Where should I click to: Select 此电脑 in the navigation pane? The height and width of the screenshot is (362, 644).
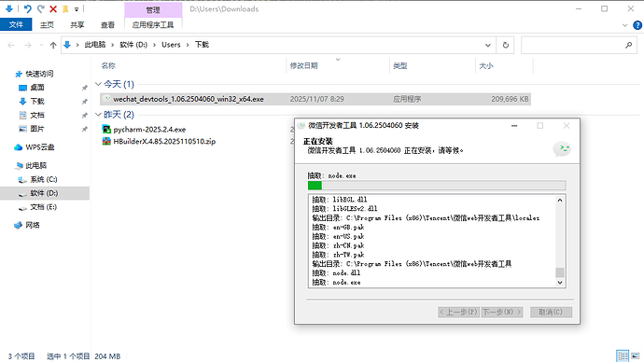(x=36, y=165)
